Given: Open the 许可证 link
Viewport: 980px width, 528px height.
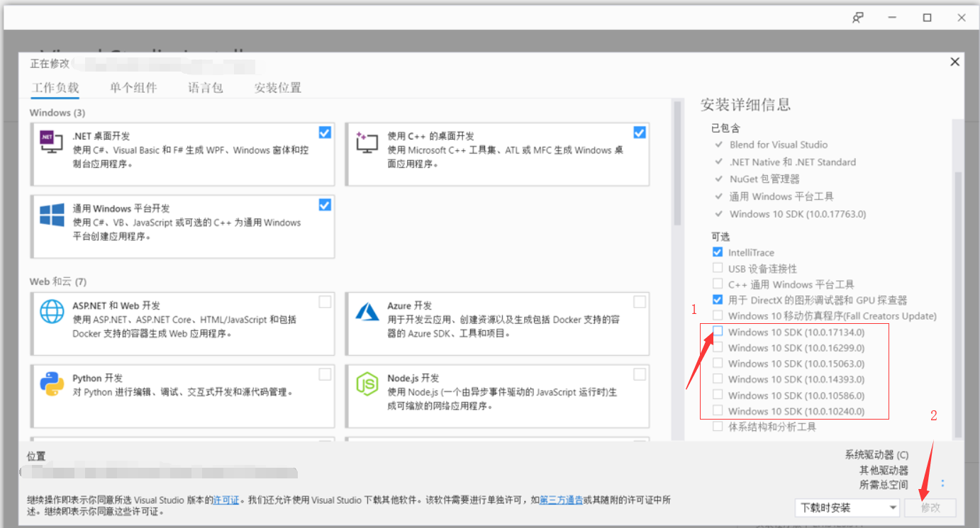Looking at the screenshot, I should pos(225,500).
